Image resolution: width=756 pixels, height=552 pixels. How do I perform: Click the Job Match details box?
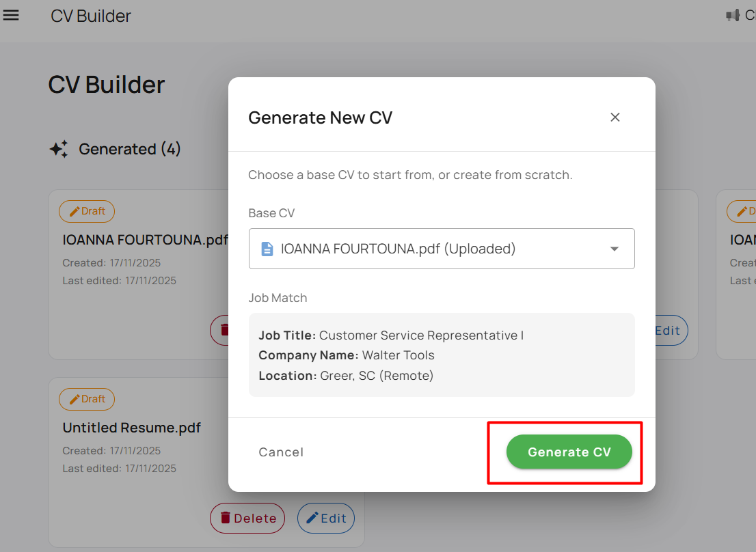pos(442,355)
